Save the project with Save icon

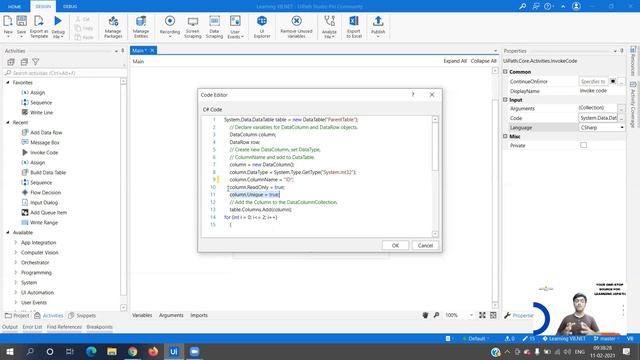21,21
